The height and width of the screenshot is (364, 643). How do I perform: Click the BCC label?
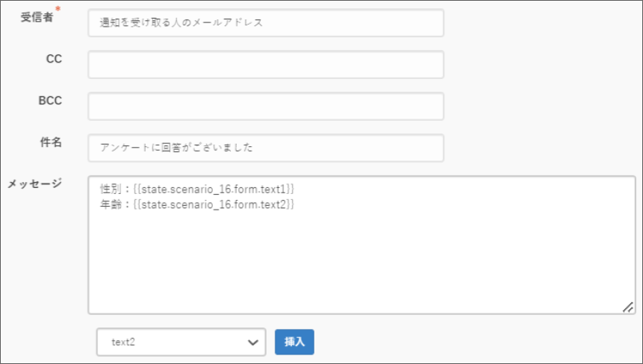[50, 101]
